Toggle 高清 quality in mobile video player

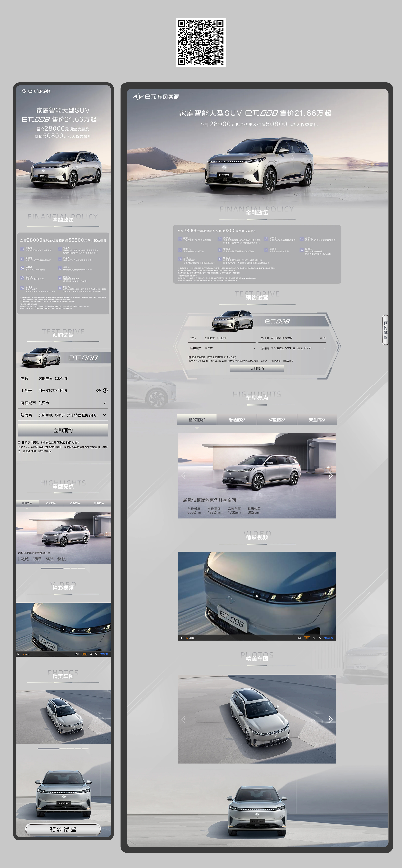coord(84,654)
